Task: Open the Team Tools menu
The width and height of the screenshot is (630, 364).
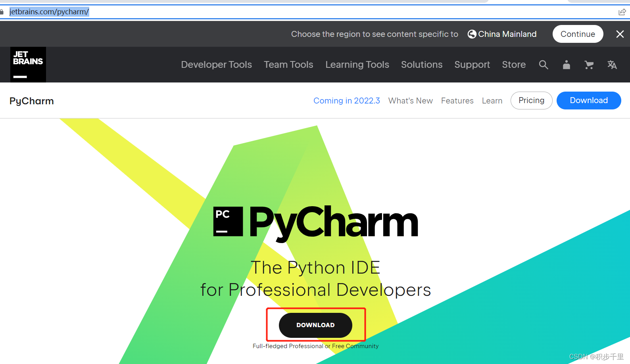Action: click(x=288, y=65)
